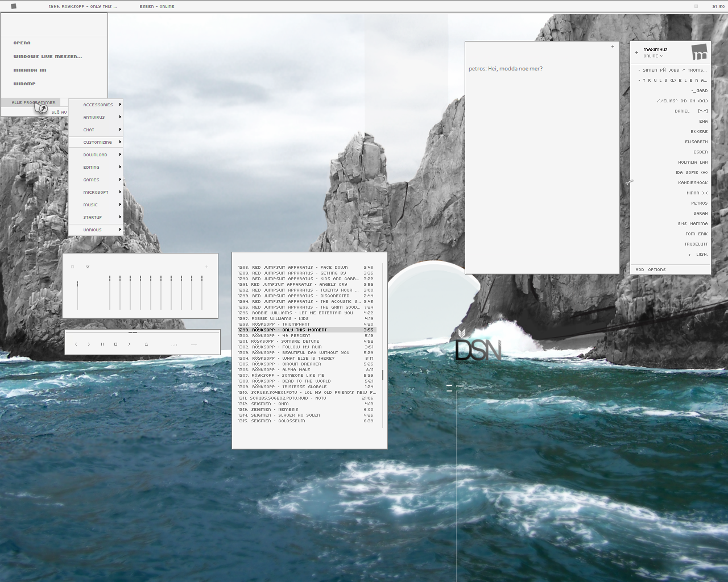Viewport: 728px width, 582px height.
Task: Open Options in the contact list footer
Action: pos(657,270)
